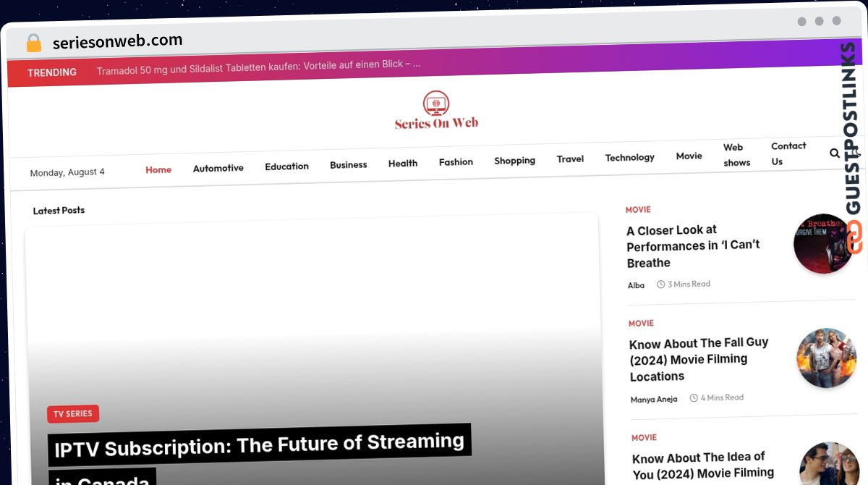868x485 pixels.
Task: Click the red TV SERIES badge
Action: 73,413
